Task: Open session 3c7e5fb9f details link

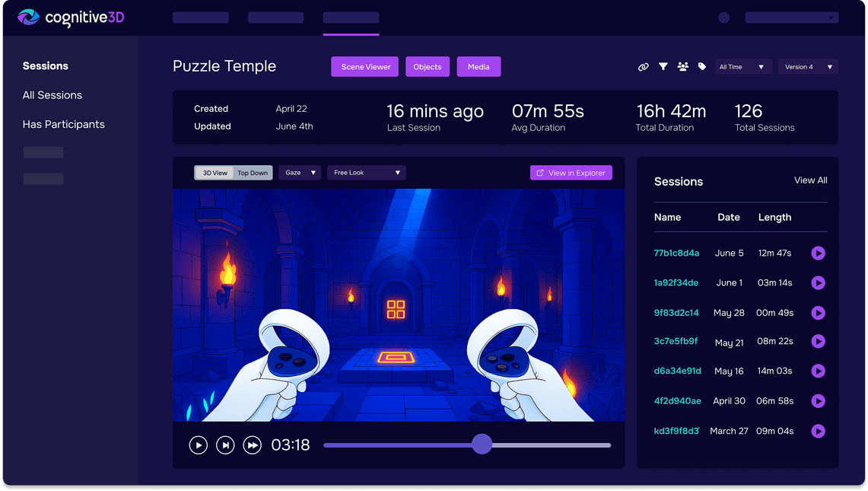Action: pyautogui.click(x=676, y=342)
